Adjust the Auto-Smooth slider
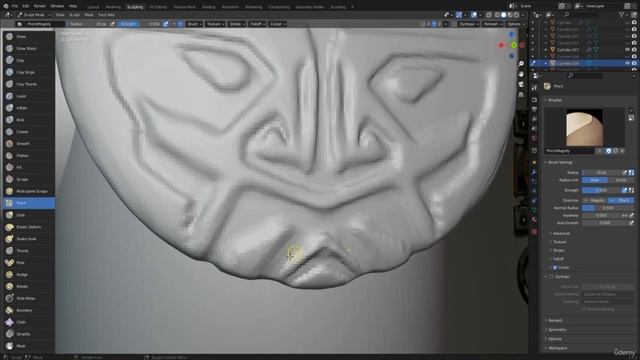This screenshot has width=640, height=360. (605, 223)
